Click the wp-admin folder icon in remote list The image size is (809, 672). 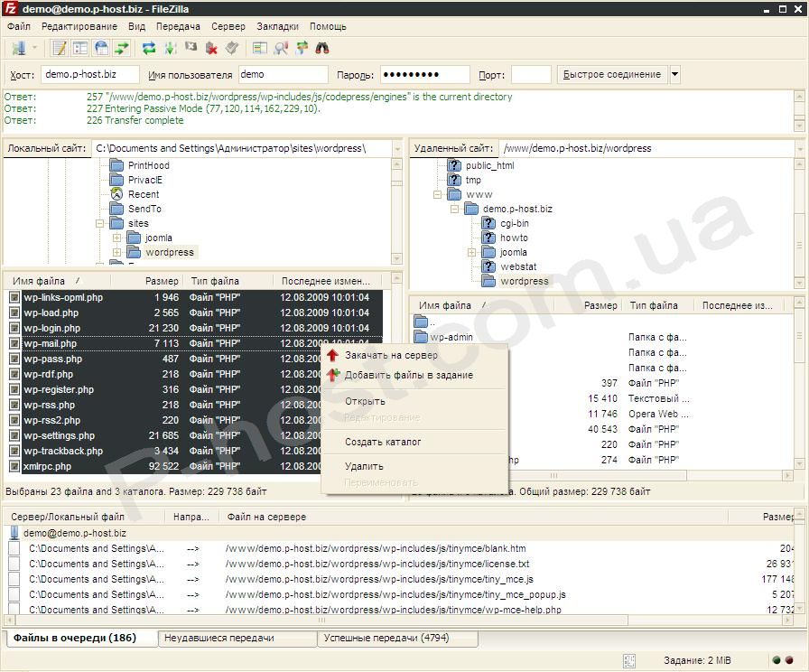(422, 337)
